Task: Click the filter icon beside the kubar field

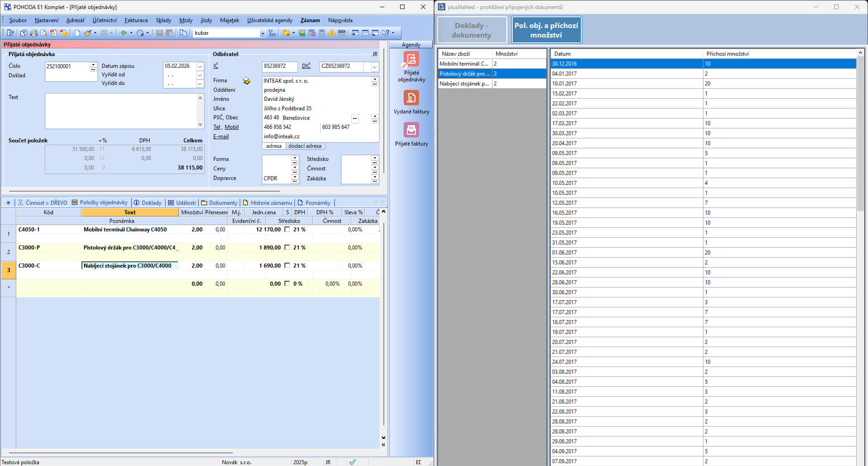Action: 272,33
